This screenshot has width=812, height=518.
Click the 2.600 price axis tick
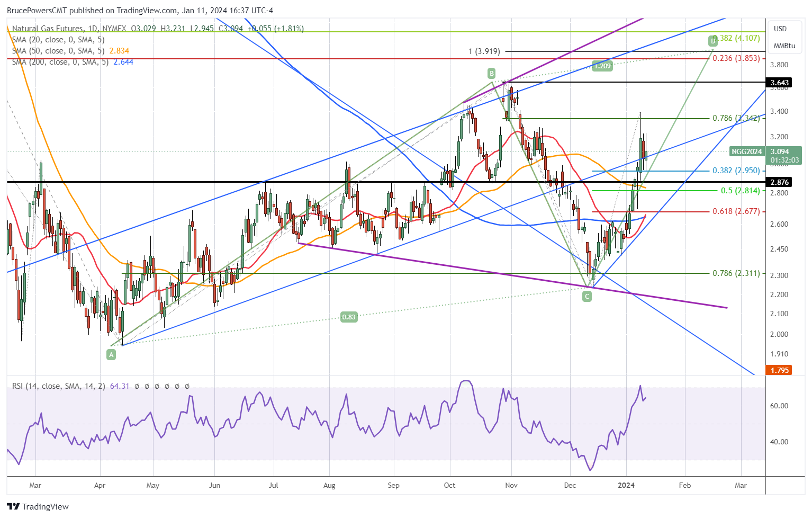[779, 224]
